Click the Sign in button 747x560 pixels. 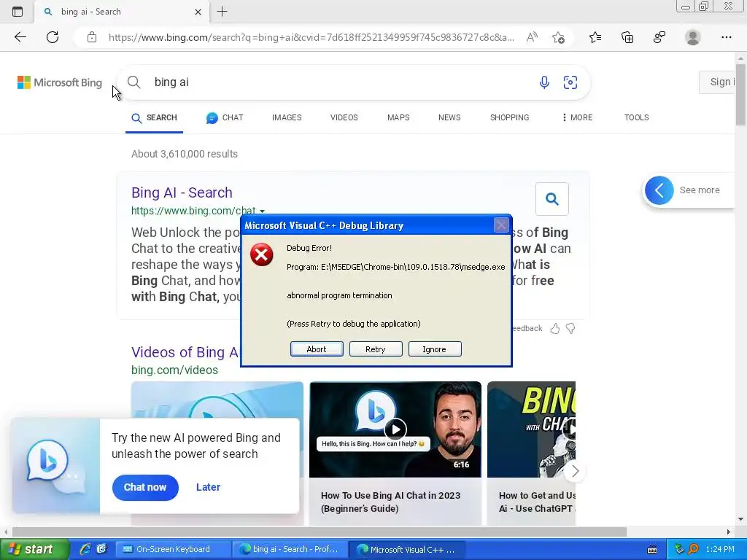click(717, 82)
